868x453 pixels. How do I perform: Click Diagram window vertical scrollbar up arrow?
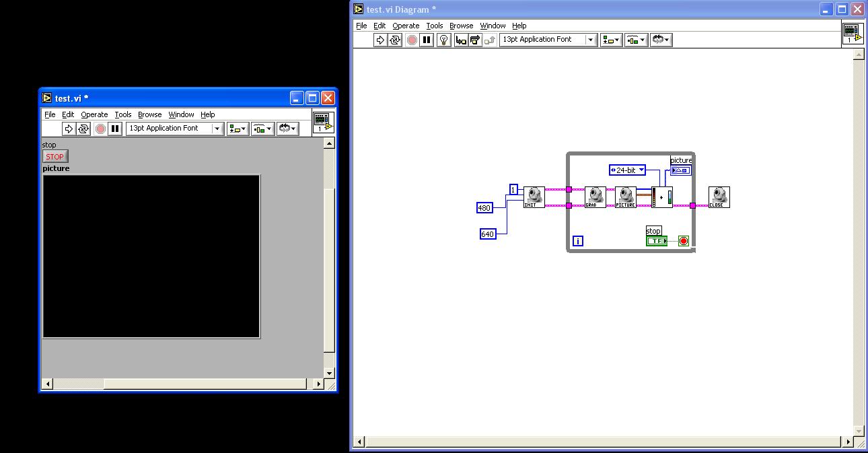coord(858,55)
